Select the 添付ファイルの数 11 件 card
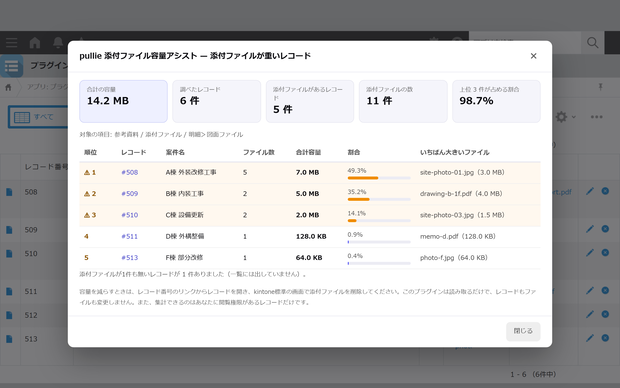This screenshot has height=388, width=620. (x=403, y=101)
